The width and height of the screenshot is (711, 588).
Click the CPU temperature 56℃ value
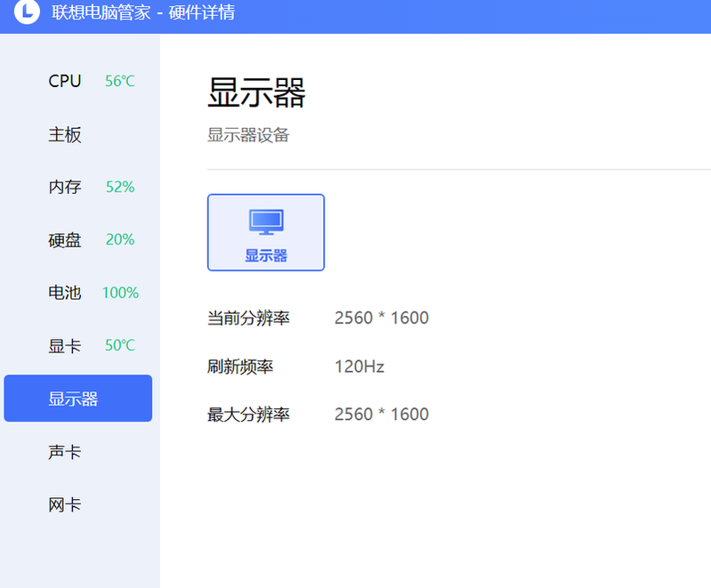[x=120, y=81]
